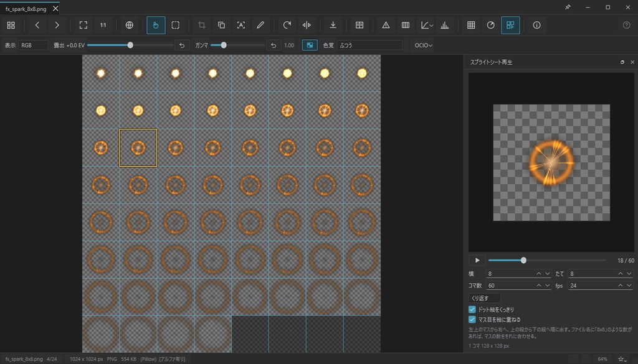The image size is (638, 364).
Task: Decrease the コマ数 frame count
Action: pos(547,286)
